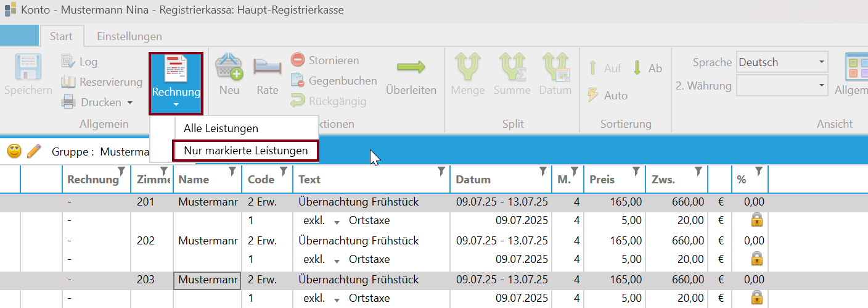Open the Log viewer
The image size is (868, 308).
click(80, 62)
